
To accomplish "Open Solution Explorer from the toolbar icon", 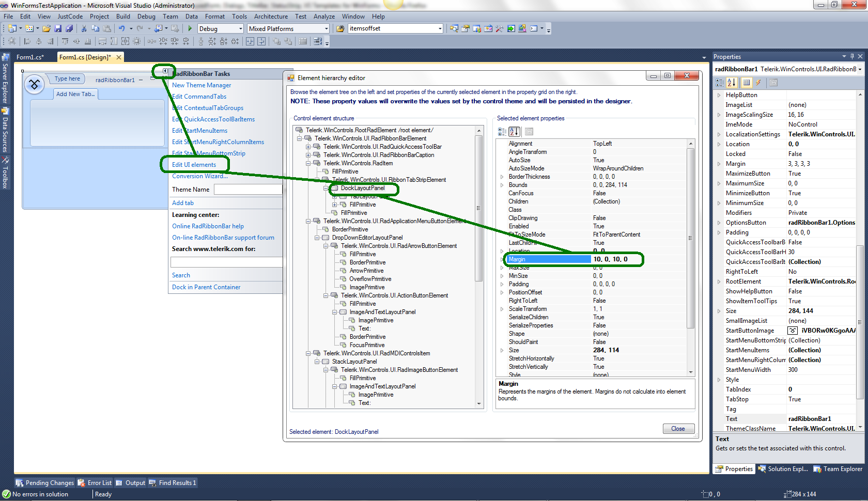I will 454,28.
